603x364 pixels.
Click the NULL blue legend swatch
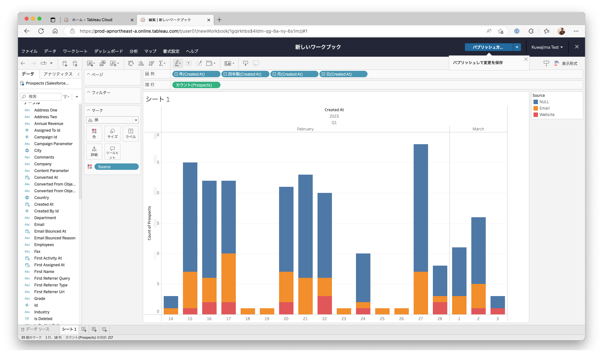[536, 102]
